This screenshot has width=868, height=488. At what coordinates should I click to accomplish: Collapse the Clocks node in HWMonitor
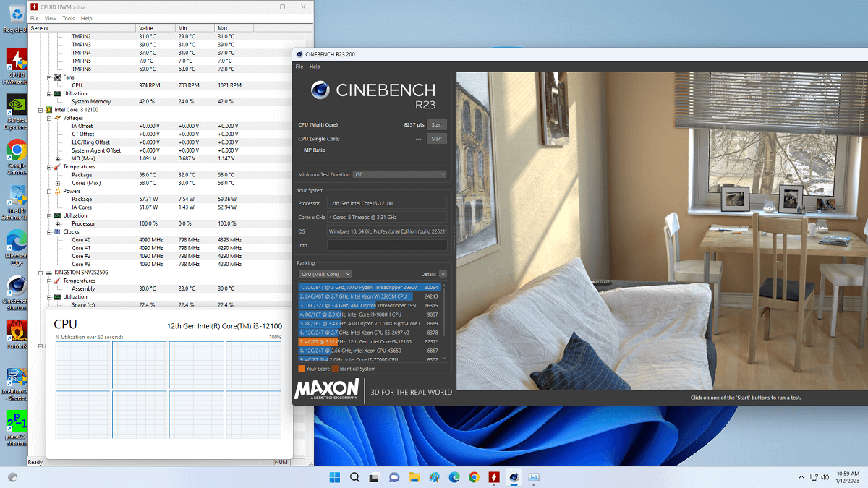click(49, 232)
